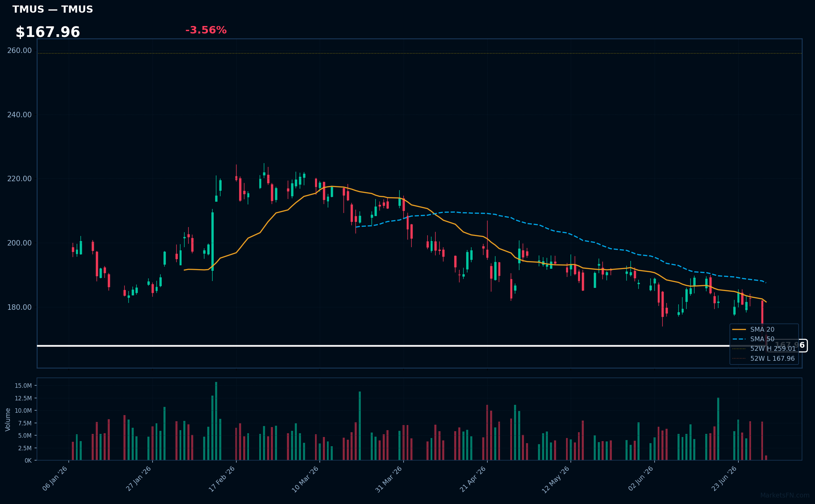This screenshot has height=504, width=815.
Task: Click the TMUS — TMUS chart title
Action: coord(53,9)
